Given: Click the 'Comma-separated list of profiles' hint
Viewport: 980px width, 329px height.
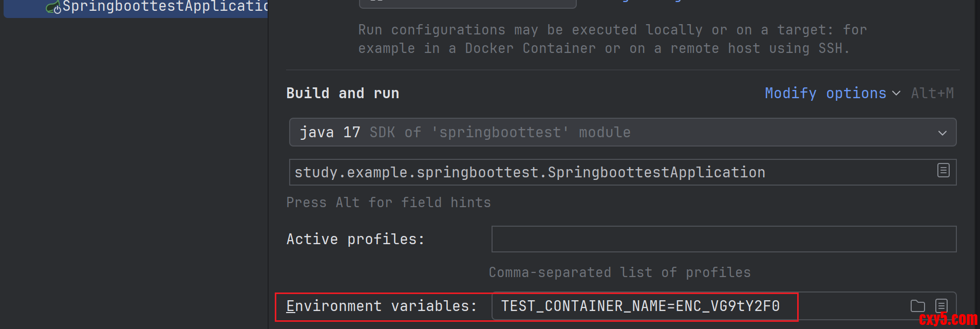Looking at the screenshot, I should pyautogui.click(x=619, y=272).
